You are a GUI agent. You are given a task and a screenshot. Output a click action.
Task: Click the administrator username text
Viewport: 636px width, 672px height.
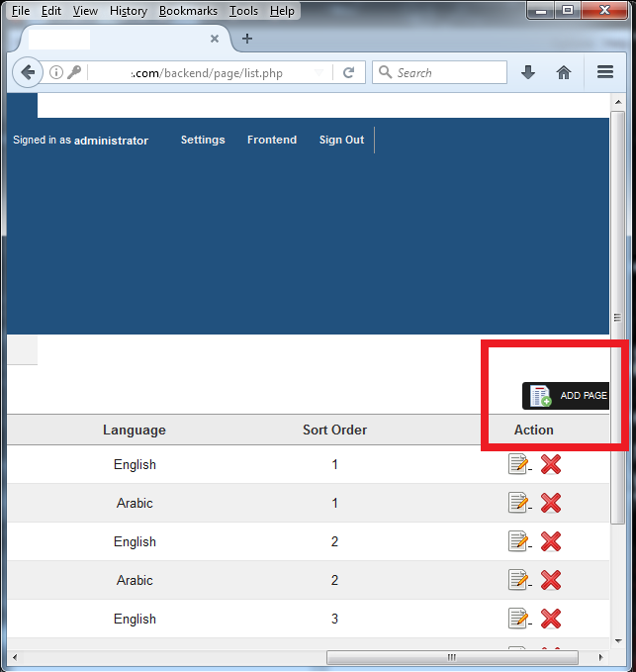[x=112, y=141]
